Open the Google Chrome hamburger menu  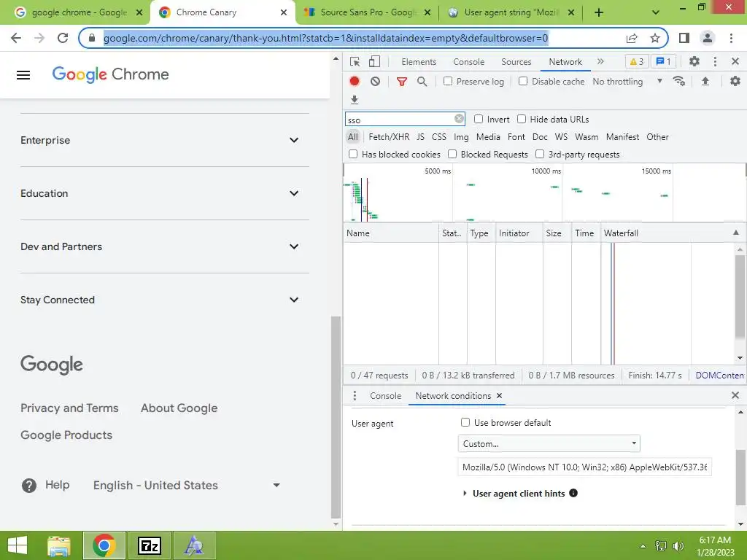(x=23, y=75)
